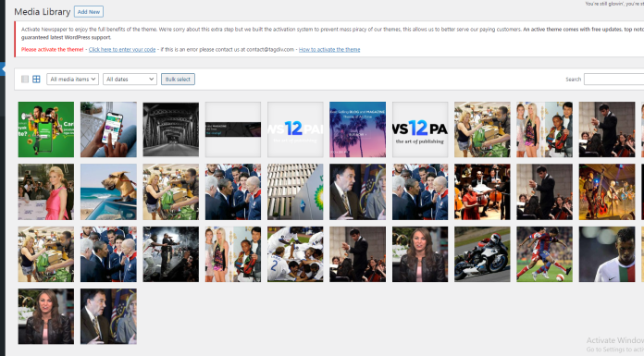This screenshot has width=644, height=356.
Task: Open 'How to activate the theme' link
Action: click(x=329, y=50)
